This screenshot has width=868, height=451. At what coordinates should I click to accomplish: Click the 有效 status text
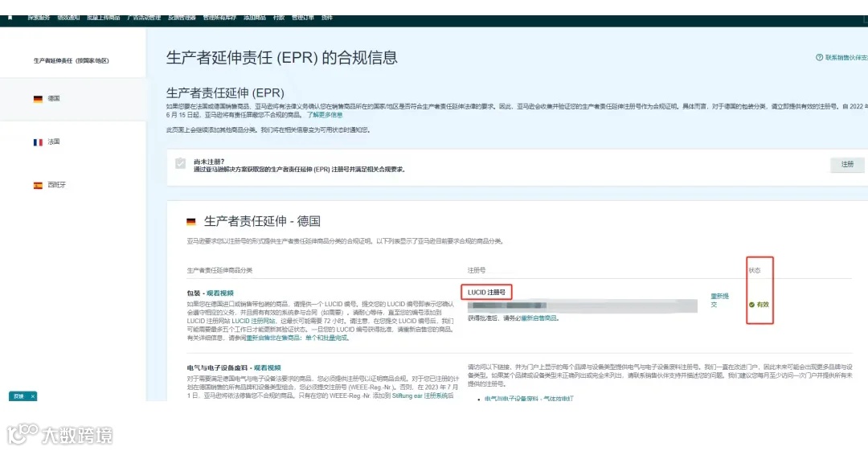[763, 304]
